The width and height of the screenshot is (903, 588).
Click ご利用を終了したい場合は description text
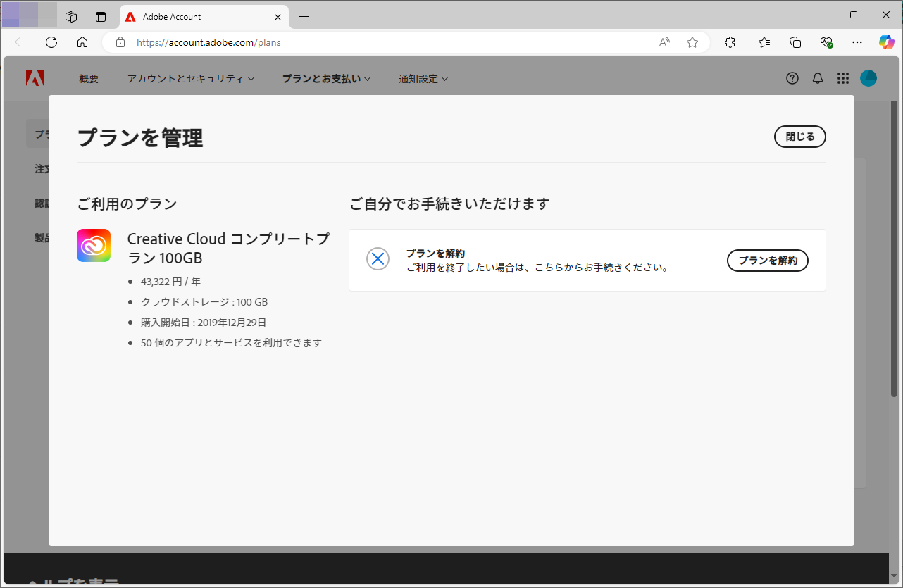[x=537, y=268]
